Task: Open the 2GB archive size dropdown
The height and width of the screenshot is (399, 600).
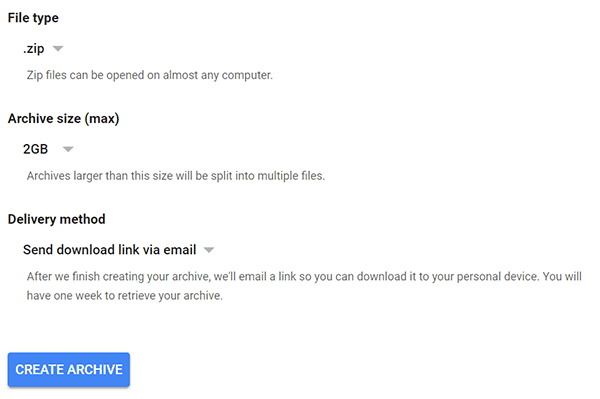Action: (48, 149)
